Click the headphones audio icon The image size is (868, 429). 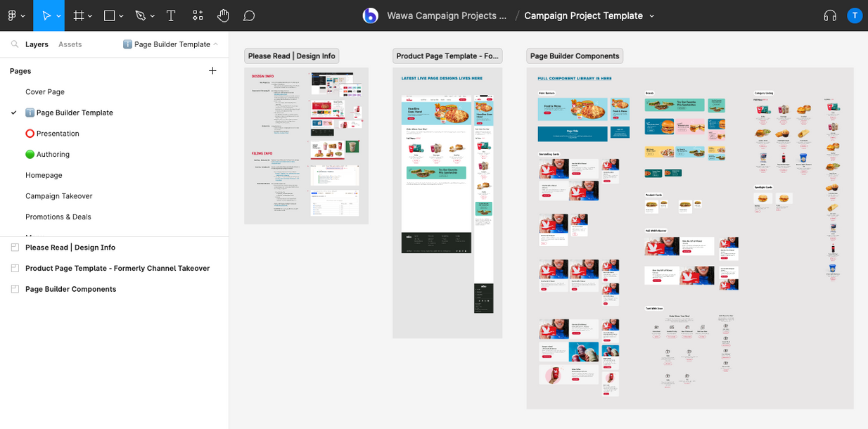click(x=830, y=15)
